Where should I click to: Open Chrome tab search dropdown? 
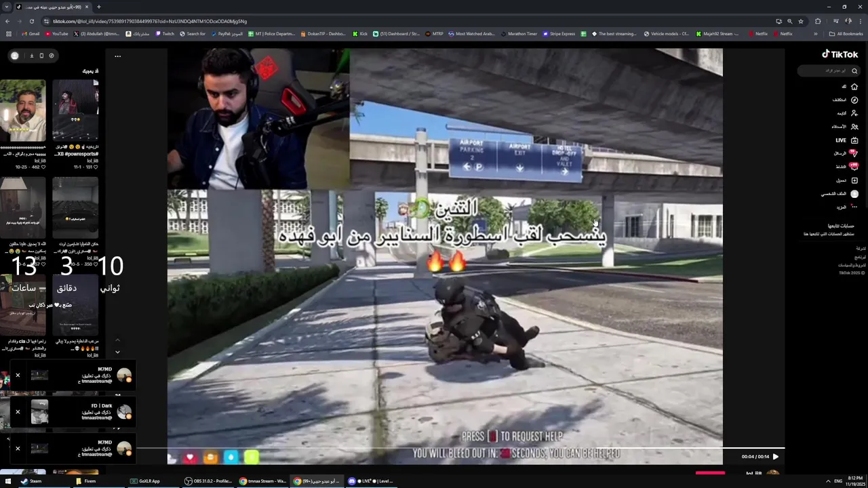[7, 7]
